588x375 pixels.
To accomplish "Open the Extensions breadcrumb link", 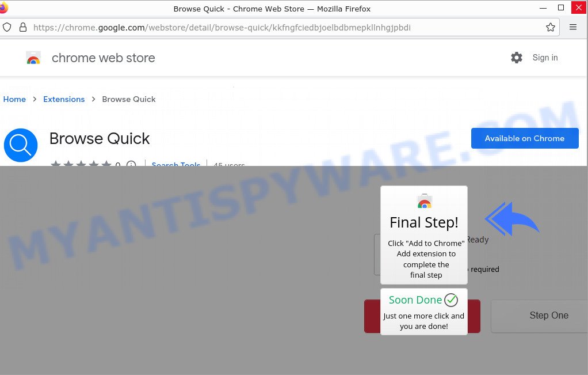I will (64, 99).
